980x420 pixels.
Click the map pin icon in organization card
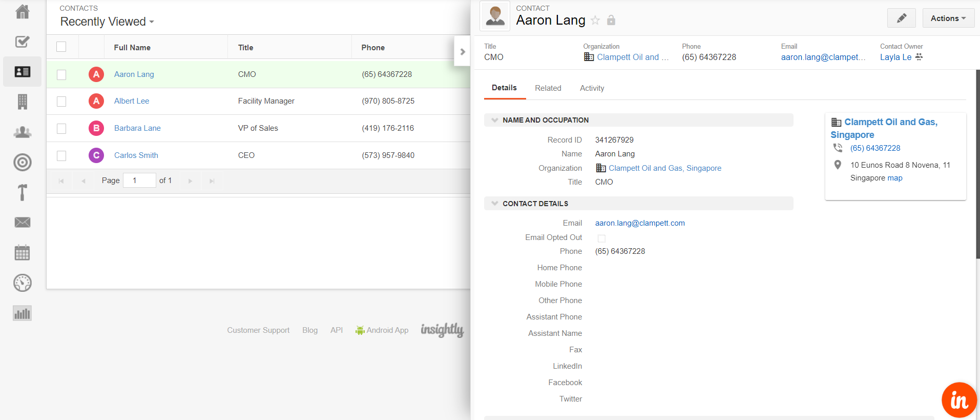coord(838,165)
